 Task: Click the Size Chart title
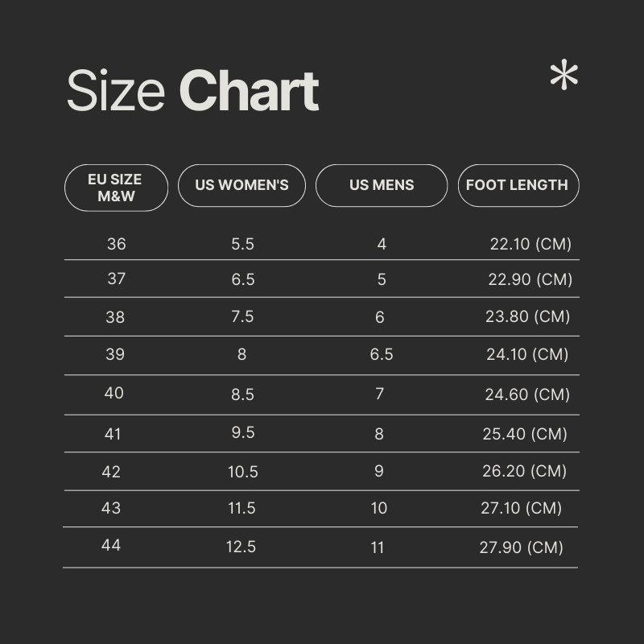click(x=192, y=91)
